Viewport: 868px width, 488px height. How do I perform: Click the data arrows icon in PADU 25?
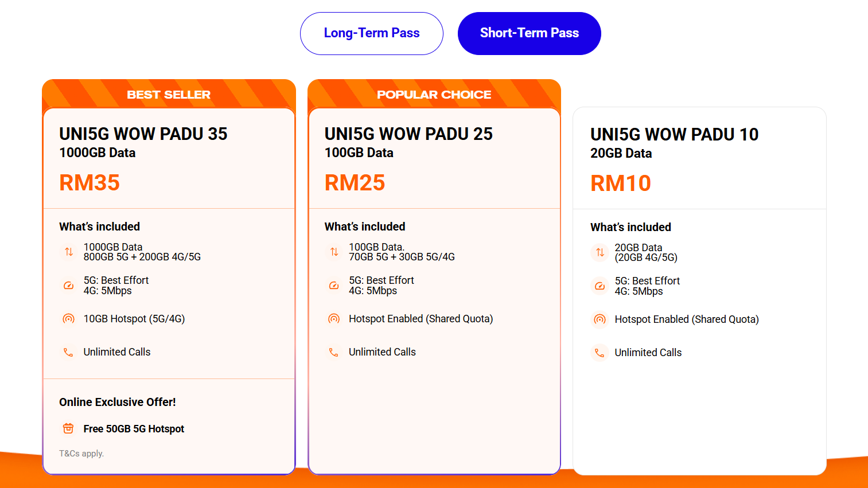(x=334, y=252)
